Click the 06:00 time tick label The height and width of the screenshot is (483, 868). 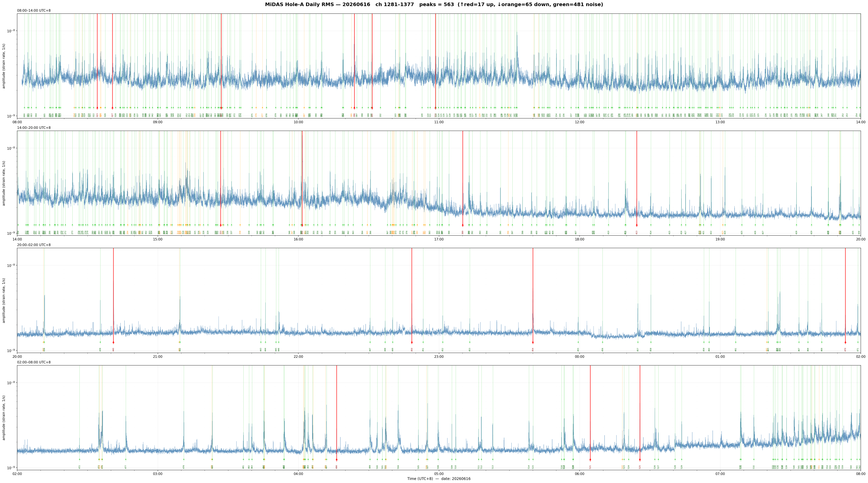579,474
